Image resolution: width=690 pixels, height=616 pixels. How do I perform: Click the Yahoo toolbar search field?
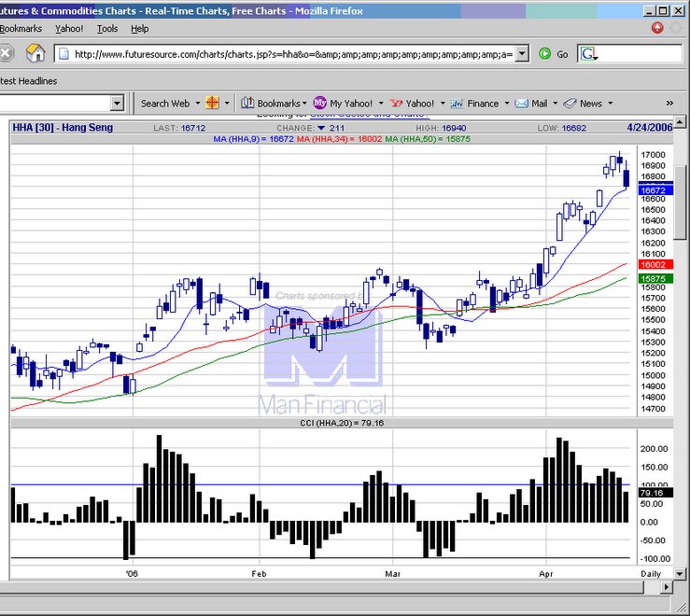[55, 104]
